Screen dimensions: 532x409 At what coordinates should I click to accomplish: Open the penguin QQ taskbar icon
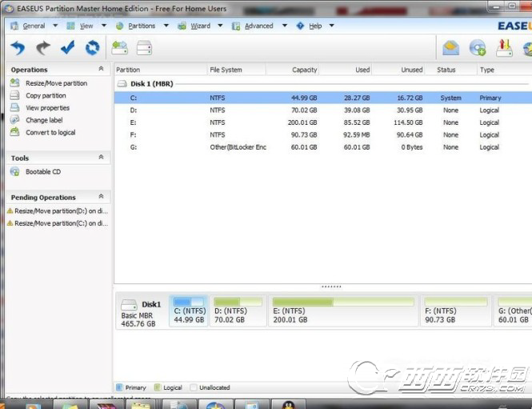(288, 405)
